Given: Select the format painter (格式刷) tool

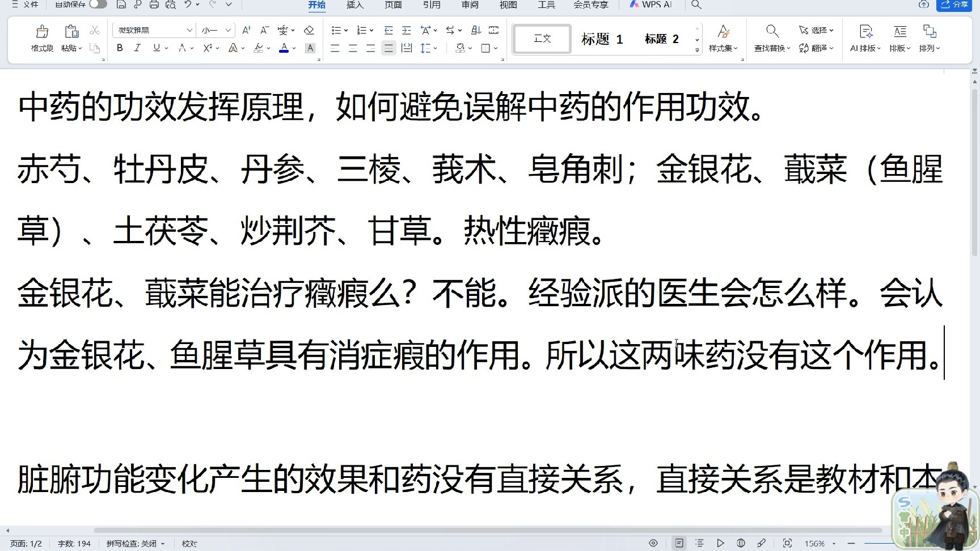Looking at the screenshot, I should click(x=41, y=37).
